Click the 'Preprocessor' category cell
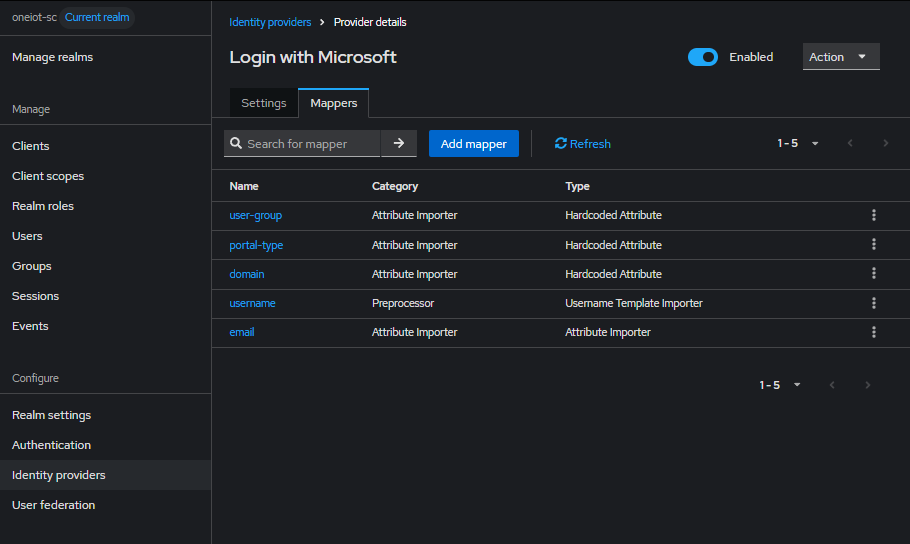 click(403, 303)
